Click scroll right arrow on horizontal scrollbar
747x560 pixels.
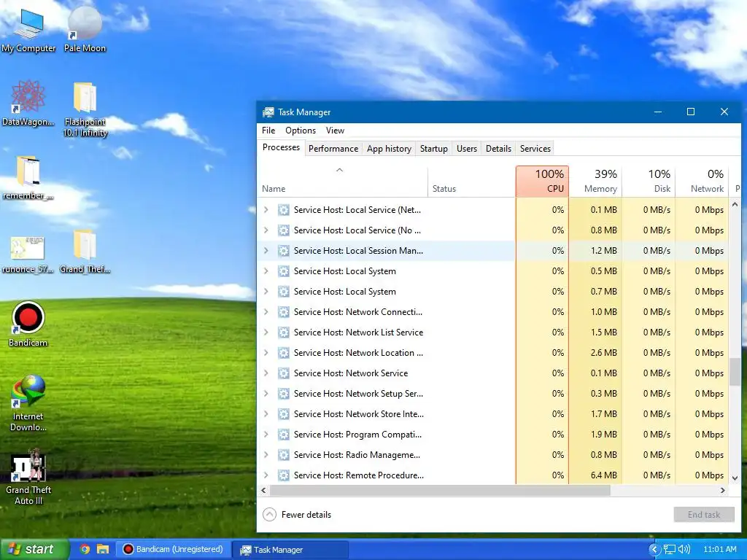pos(723,490)
